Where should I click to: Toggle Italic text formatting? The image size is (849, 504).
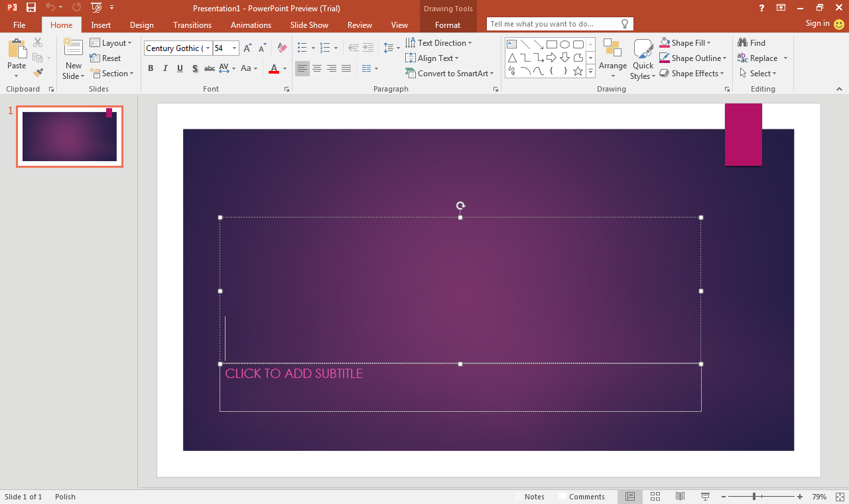(165, 68)
